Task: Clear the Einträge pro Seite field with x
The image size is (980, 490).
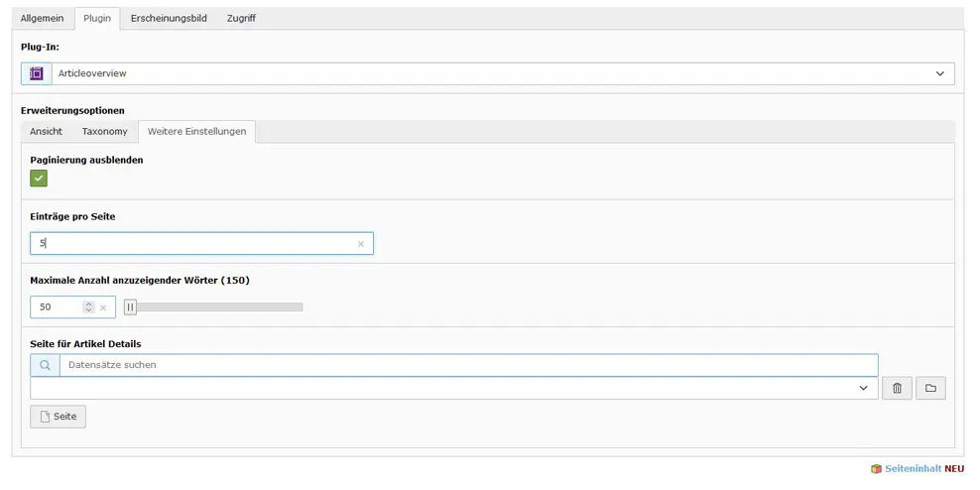Action: 361,244
